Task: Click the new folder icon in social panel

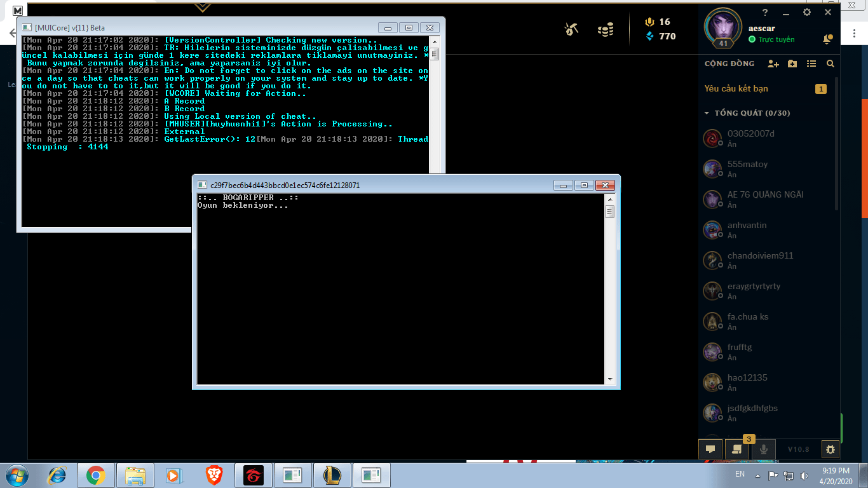Action: coord(792,64)
